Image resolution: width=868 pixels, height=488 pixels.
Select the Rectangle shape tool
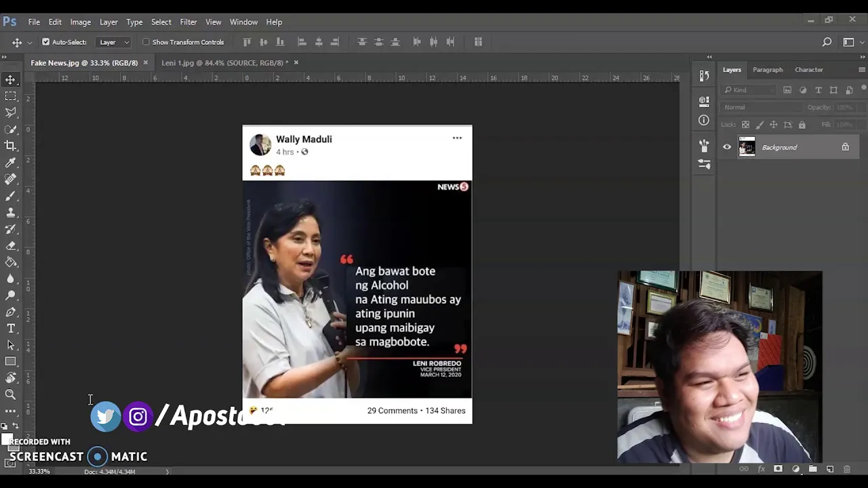[x=11, y=362]
